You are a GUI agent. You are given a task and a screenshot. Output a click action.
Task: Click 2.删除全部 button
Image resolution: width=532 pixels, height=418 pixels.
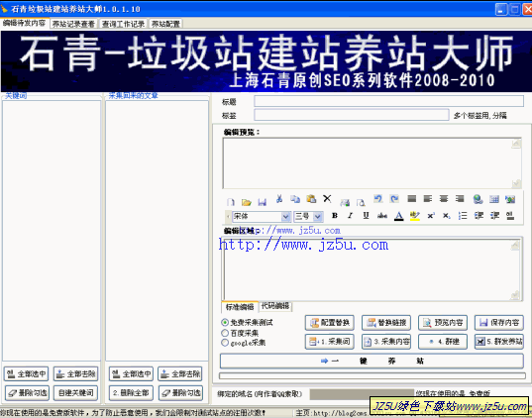point(132,393)
